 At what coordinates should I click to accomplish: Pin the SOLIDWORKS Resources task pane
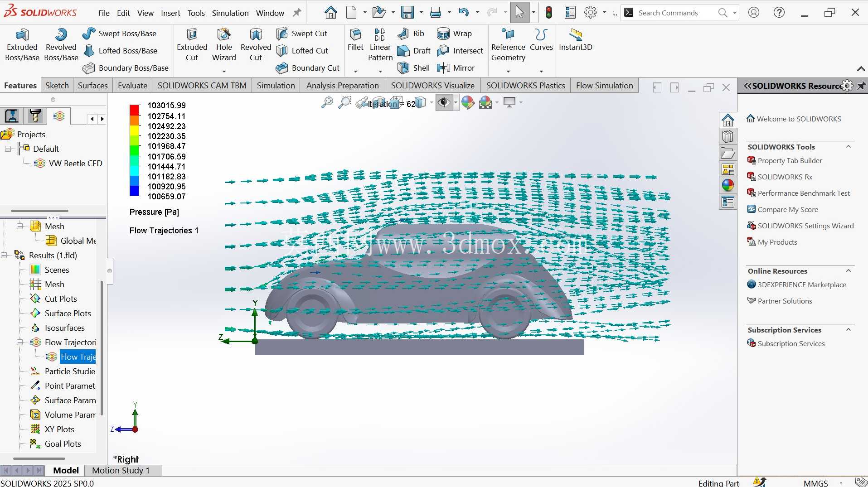[861, 86]
